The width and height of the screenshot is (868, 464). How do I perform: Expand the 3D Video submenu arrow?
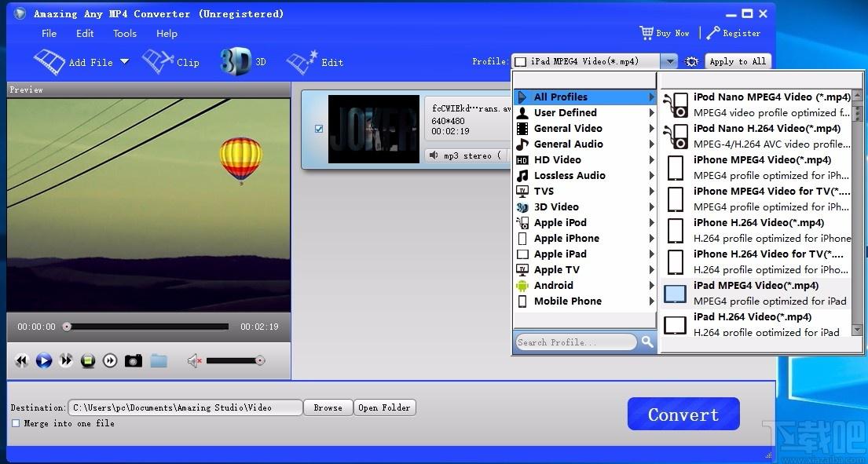click(651, 206)
